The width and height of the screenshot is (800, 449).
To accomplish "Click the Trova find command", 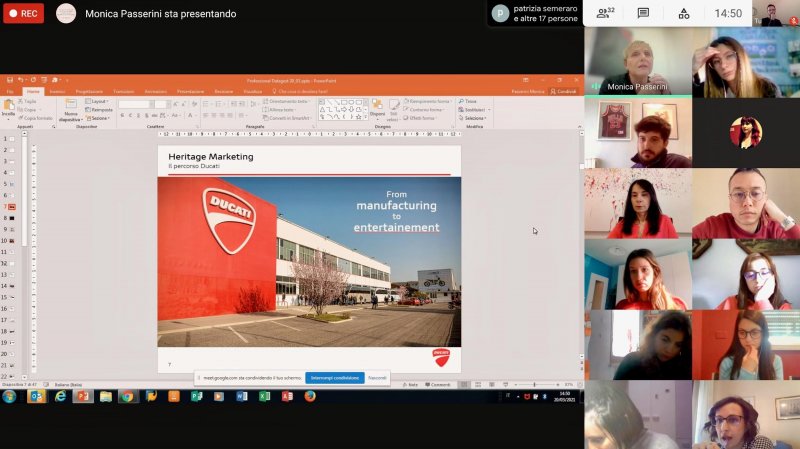I will 467,102.
